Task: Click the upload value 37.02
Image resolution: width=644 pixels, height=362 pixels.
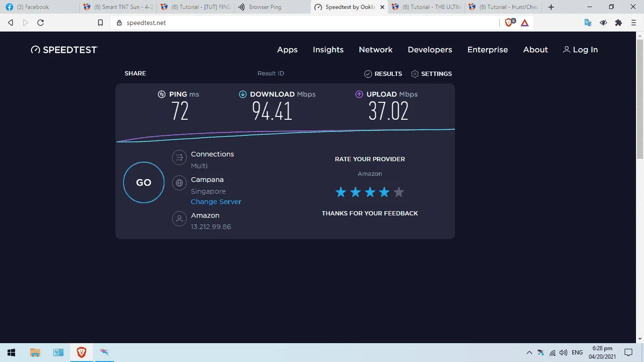Action: 388,112
